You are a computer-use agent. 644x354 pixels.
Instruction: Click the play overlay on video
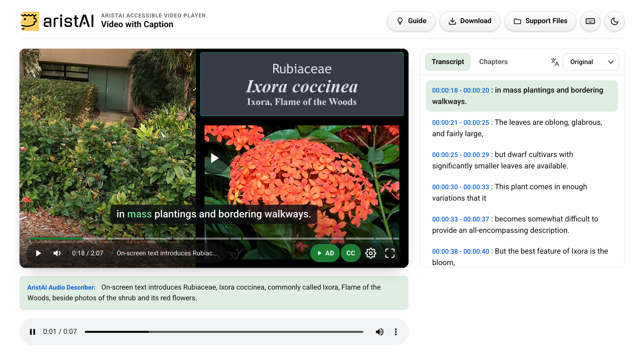[x=215, y=158]
